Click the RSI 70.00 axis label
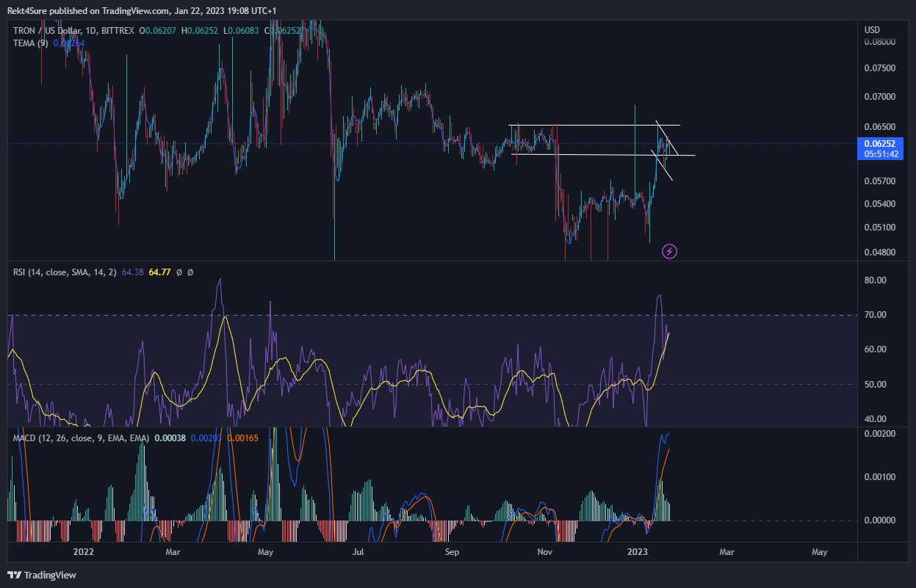Screen dimensions: 916x588 tap(876, 315)
